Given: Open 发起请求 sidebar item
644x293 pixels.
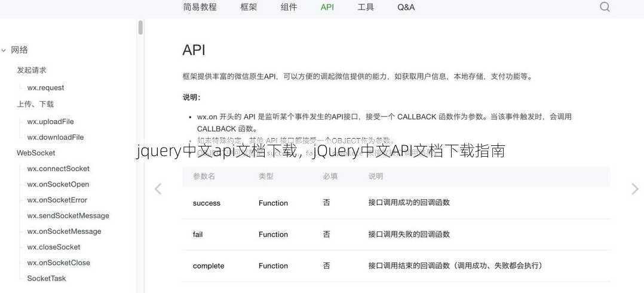Looking at the screenshot, I should (x=32, y=70).
